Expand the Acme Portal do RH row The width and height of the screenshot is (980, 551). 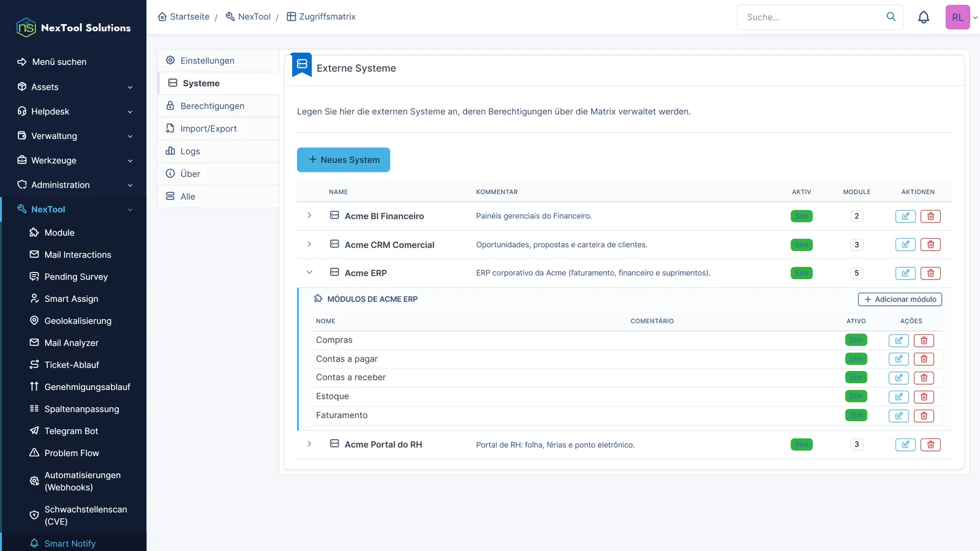tap(309, 444)
